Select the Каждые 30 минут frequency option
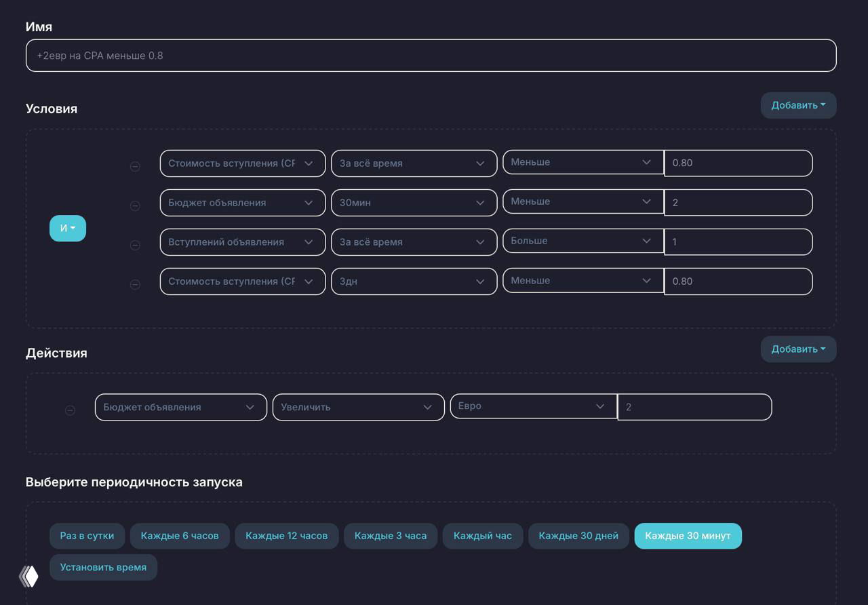The image size is (868, 605). click(688, 536)
